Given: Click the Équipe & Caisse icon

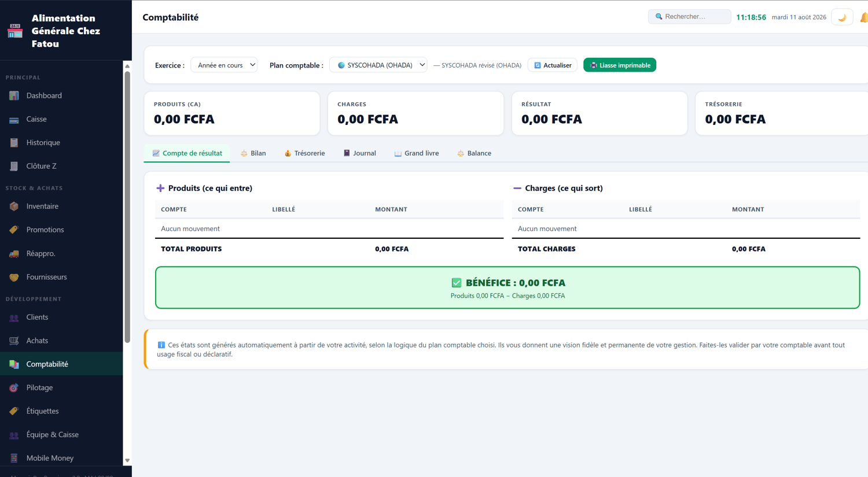Looking at the screenshot, I should [x=14, y=435].
